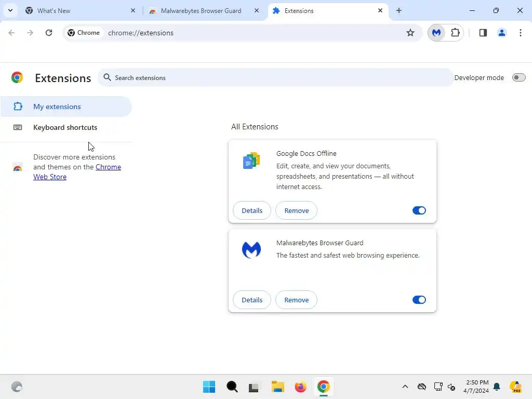Viewport: 532px width, 399px height.
Task: Close the Extensions tab
Action: pyautogui.click(x=380, y=10)
